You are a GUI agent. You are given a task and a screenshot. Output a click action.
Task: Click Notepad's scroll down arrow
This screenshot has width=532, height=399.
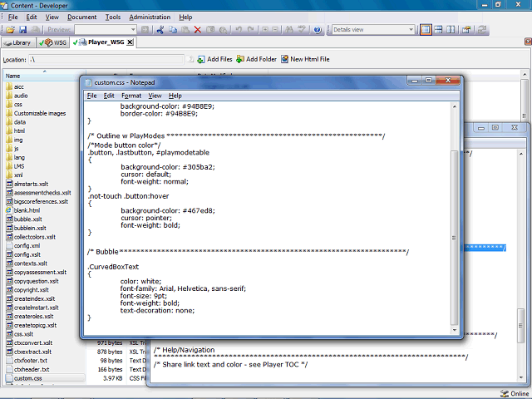455,330
